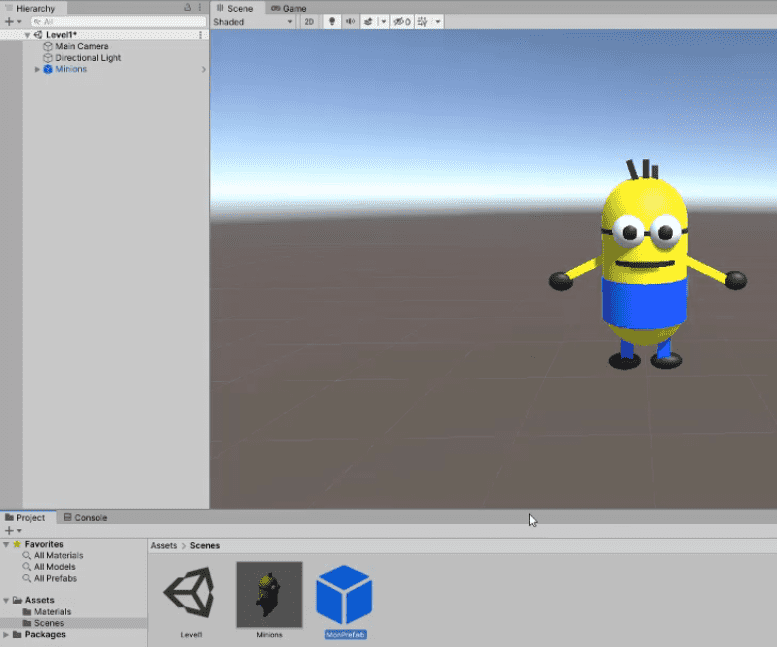Screen dimensions: 777x647
Task: Open the Hierarchy create dropdown arrow
Action: (x=19, y=21)
